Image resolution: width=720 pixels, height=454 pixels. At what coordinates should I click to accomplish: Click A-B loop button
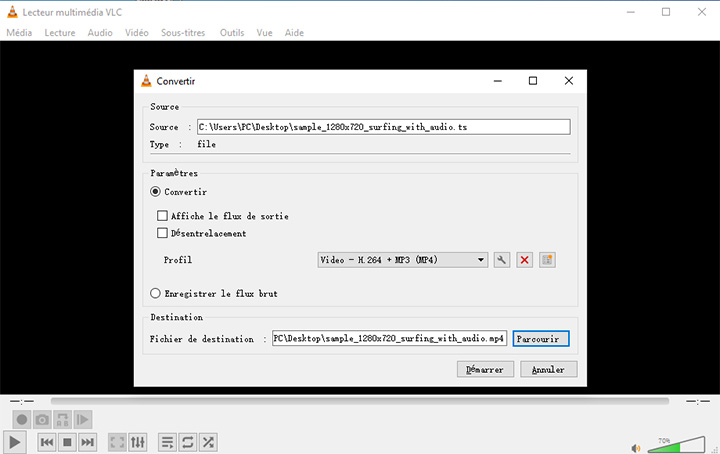click(62, 420)
